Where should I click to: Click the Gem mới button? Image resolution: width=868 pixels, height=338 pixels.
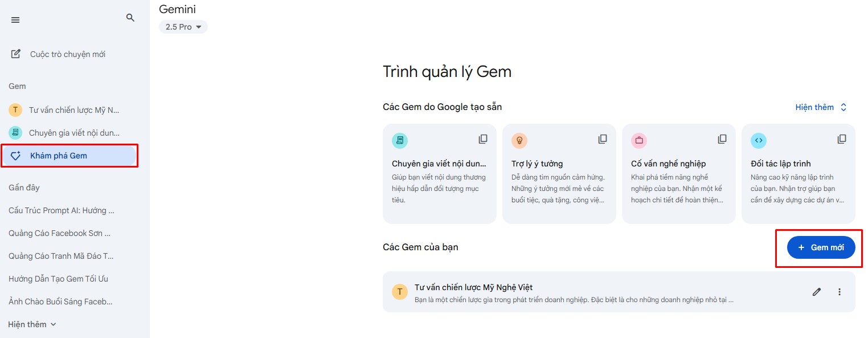click(821, 247)
